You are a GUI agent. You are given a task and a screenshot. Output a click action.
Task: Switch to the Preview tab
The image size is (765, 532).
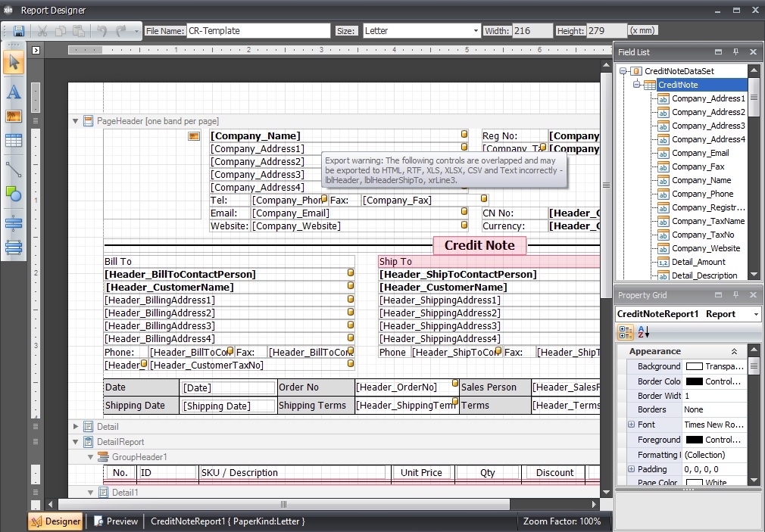point(116,521)
